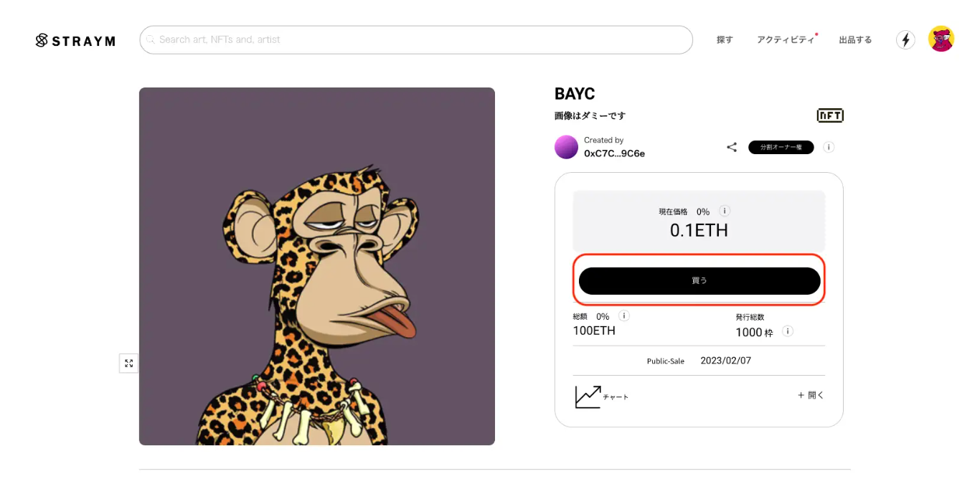The width and height of the screenshot is (980, 489).
Task: Click the info icon next to 総額
Action: [624, 315]
